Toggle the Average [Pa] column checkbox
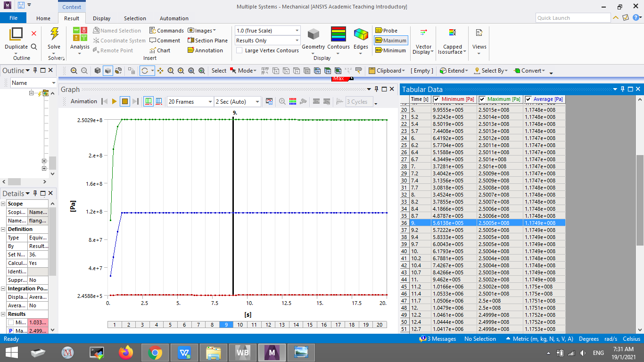The height and width of the screenshot is (362, 644). click(528, 99)
